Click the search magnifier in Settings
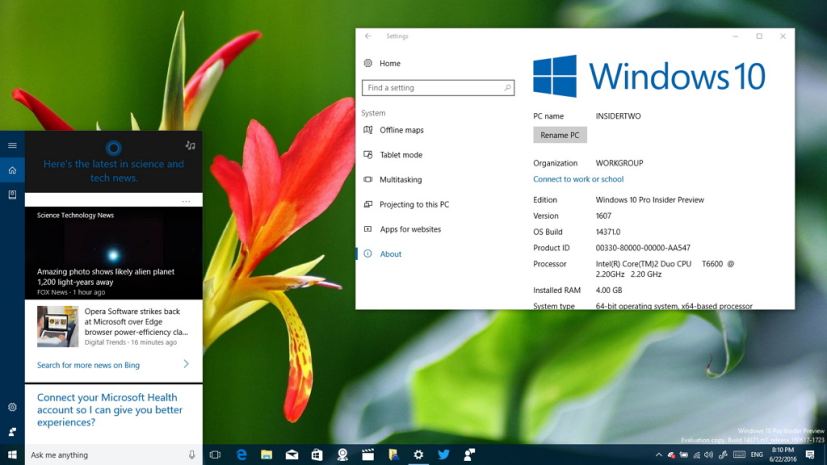827x465 pixels. point(507,88)
